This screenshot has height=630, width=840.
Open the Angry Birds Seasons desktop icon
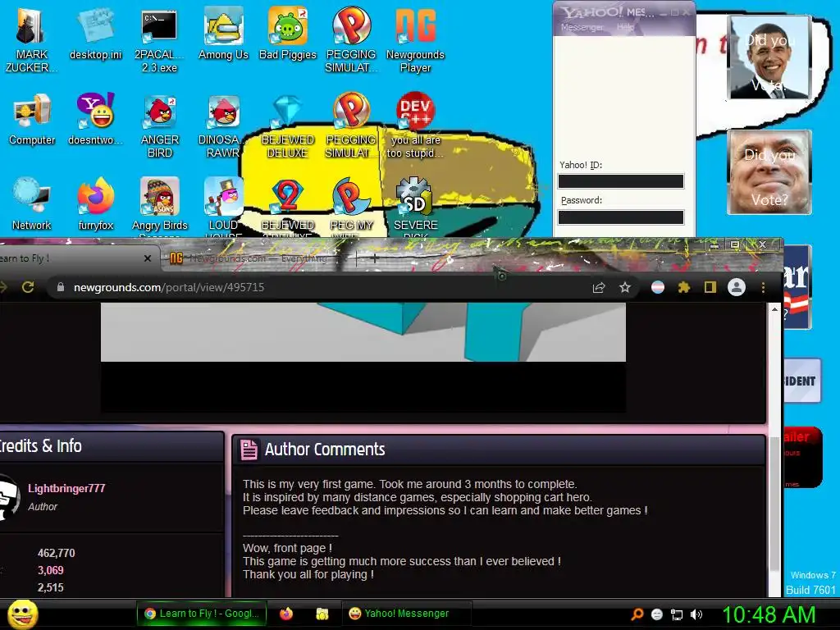click(160, 206)
